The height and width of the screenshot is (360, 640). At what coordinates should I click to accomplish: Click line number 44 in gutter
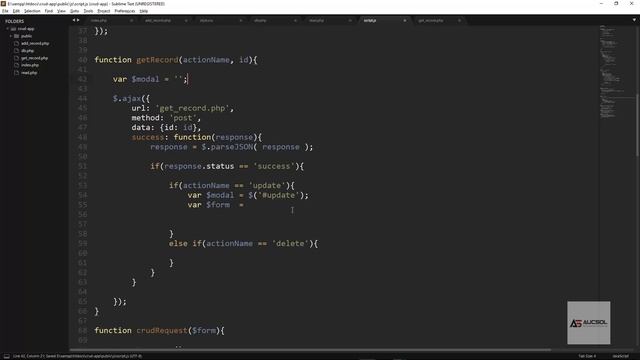[82, 98]
